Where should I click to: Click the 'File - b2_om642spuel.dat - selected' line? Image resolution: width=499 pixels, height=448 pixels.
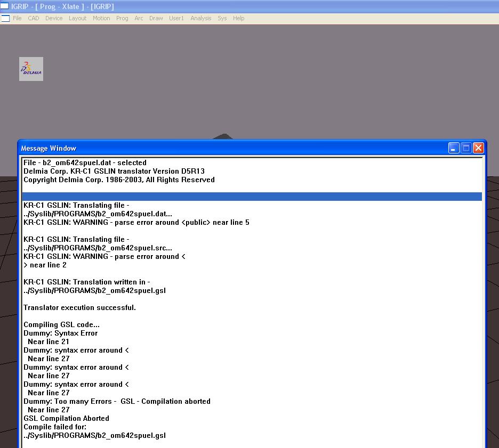(85, 162)
